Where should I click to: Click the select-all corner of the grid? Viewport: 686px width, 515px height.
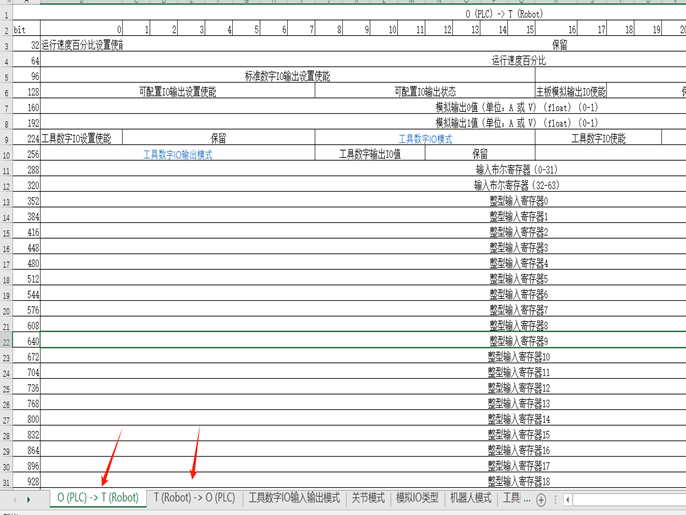point(7,3)
